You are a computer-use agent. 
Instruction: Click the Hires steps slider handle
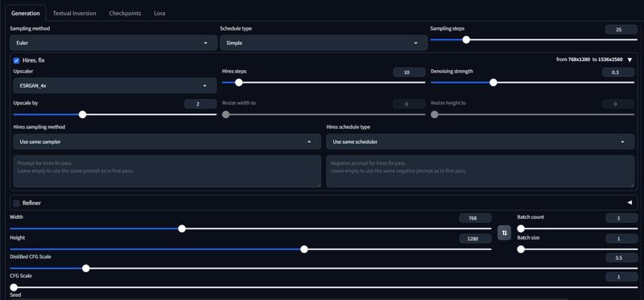pyautogui.click(x=238, y=83)
